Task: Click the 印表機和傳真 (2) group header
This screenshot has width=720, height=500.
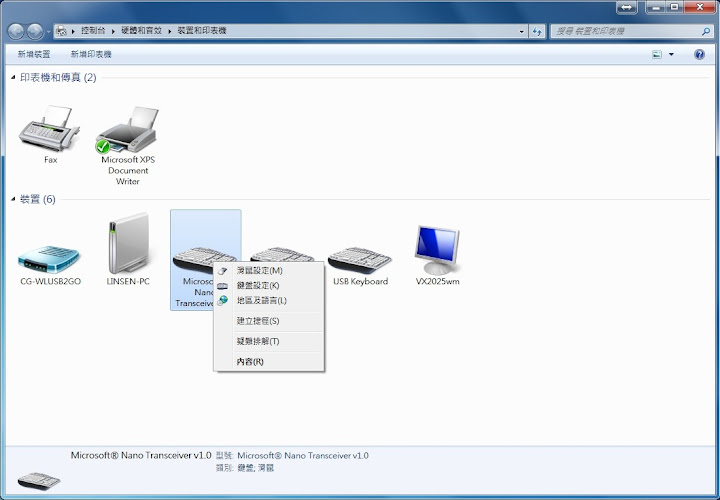Action: (58, 78)
